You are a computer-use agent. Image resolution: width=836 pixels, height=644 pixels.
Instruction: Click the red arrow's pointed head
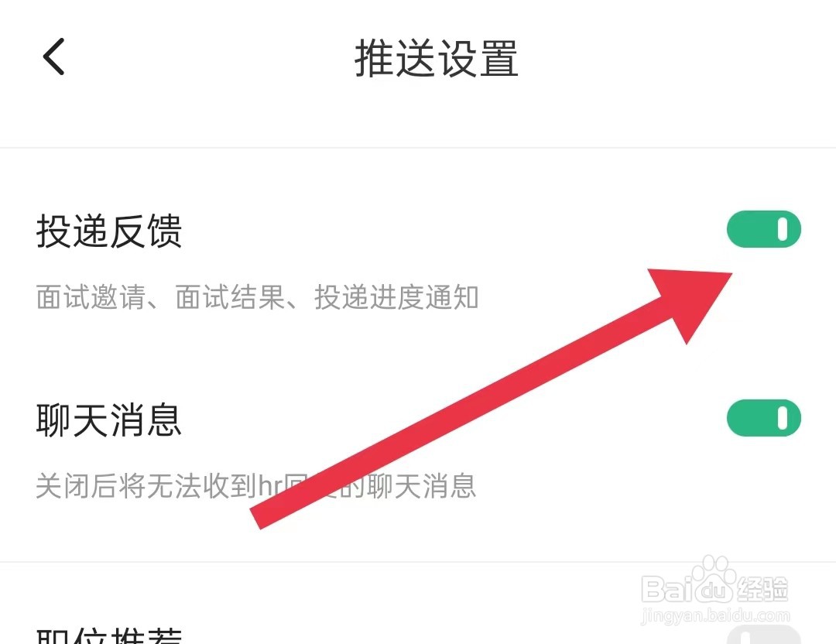(693, 299)
